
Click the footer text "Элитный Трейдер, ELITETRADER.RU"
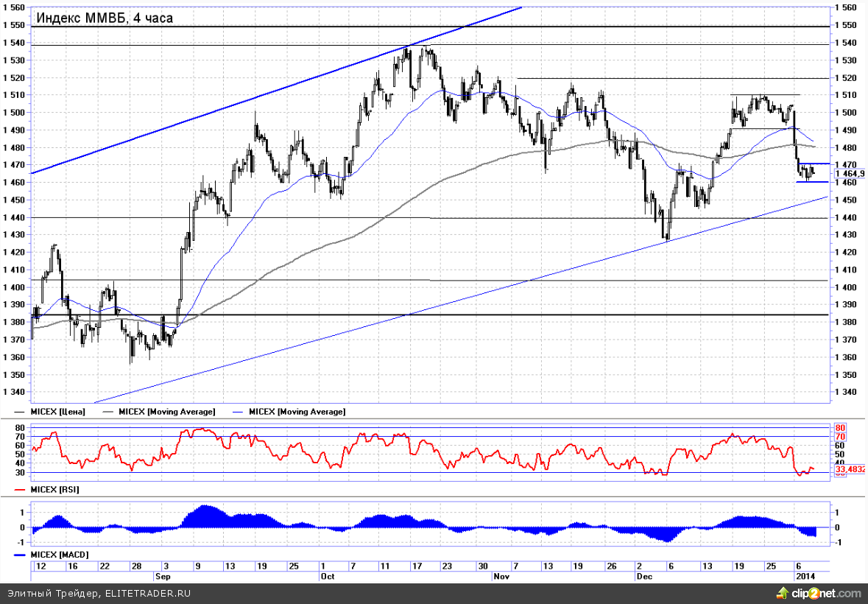99,594
